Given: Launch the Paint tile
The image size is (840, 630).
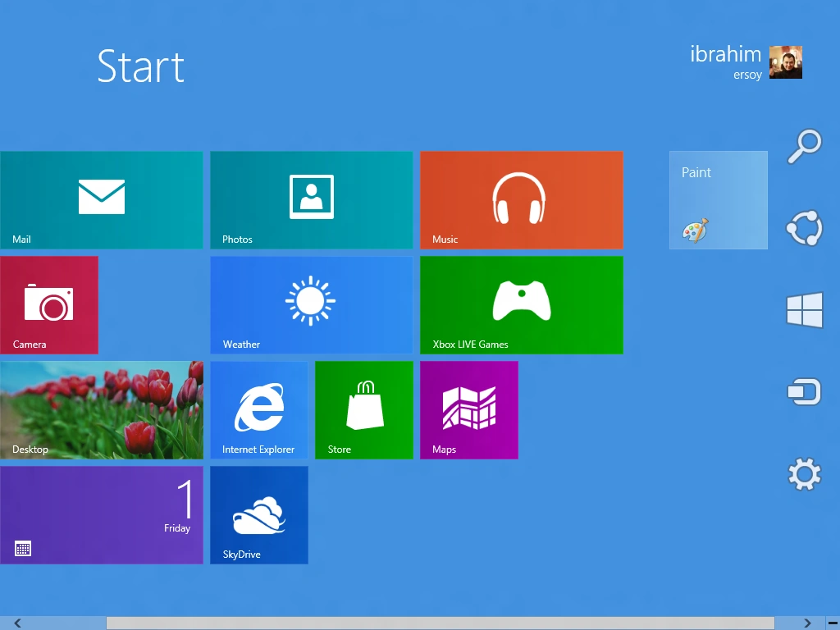Looking at the screenshot, I should [718, 200].
